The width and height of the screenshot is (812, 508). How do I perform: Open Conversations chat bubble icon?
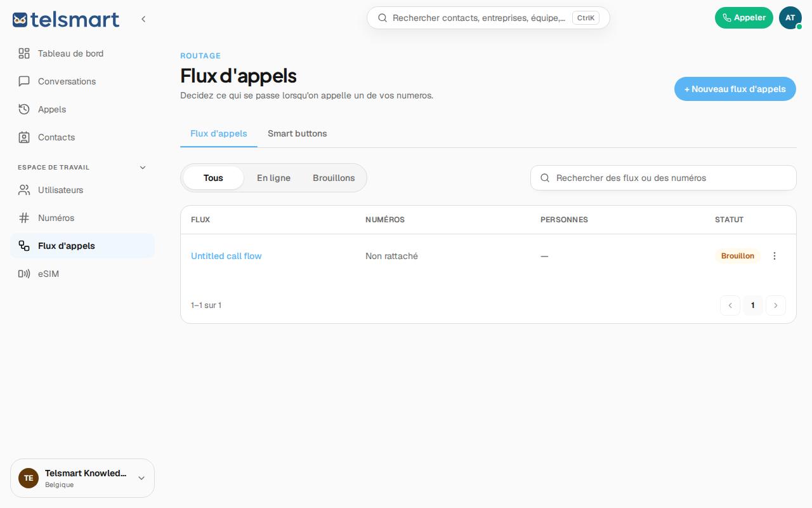24,81
